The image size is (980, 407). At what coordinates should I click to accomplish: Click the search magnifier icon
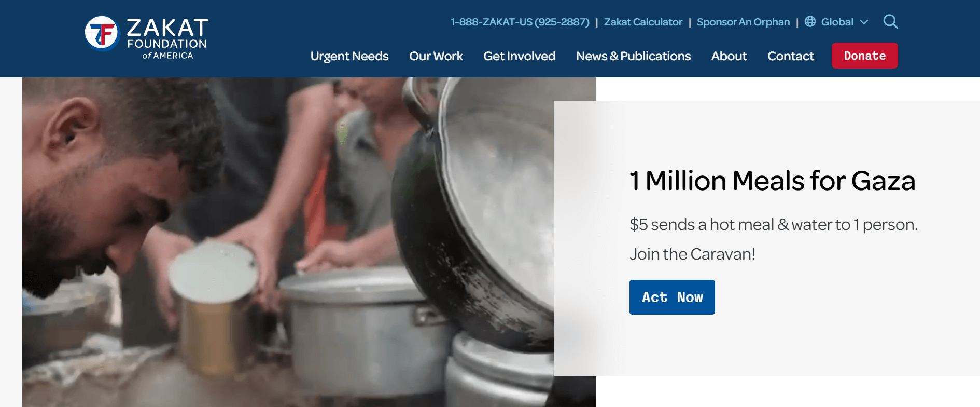coord(890,22)
